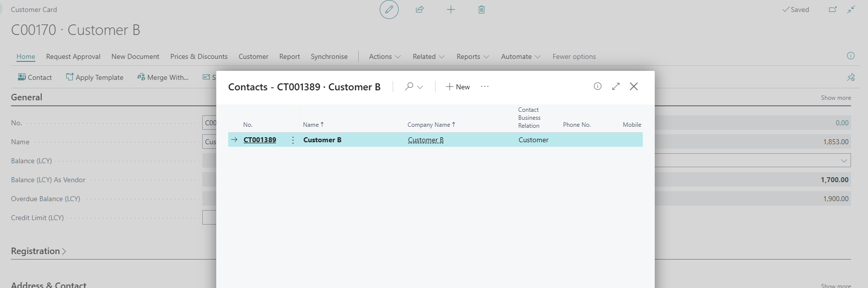Expand the Contacts dialog to full screen
This screenshot has height=288, width=868.
coord(616,86)
